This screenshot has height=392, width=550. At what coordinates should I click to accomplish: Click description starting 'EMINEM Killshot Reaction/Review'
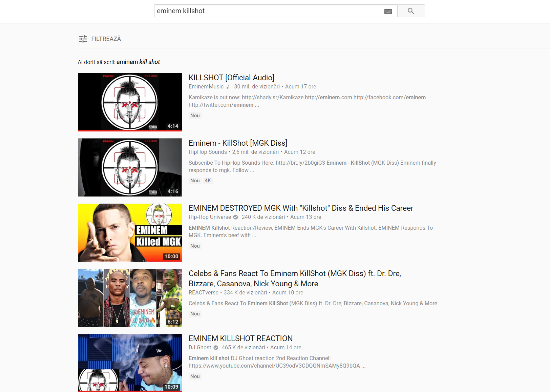[x=311, y=232]
